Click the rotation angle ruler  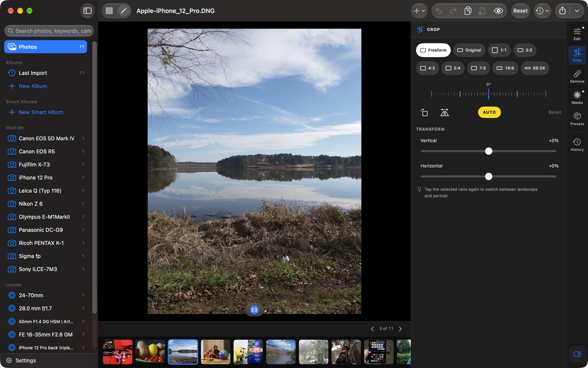click(x=488, y=94)
